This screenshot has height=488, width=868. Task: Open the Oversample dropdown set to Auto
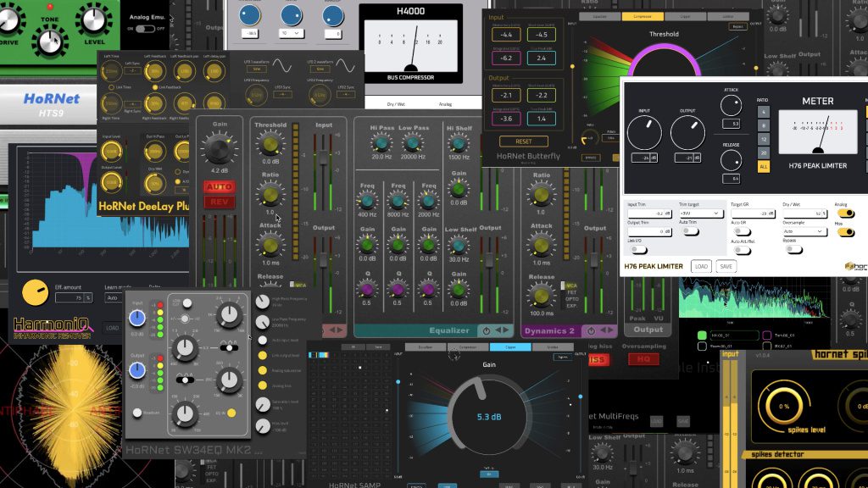click(x=804, y=232)
